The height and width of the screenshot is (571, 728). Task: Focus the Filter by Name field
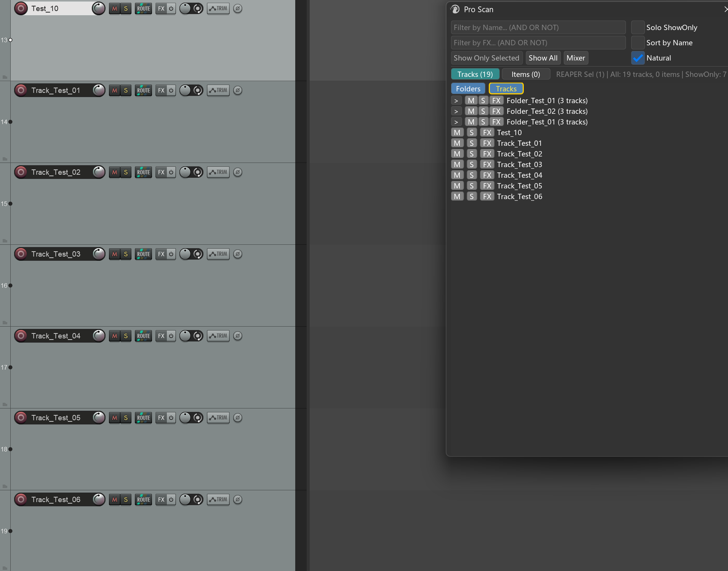(538, 27)
